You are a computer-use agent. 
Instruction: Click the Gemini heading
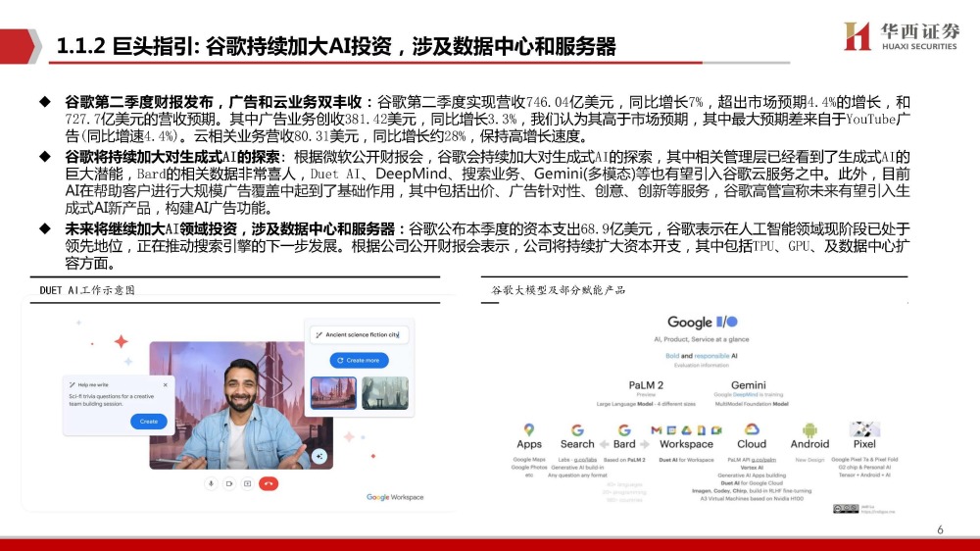[x=748, y=385]
